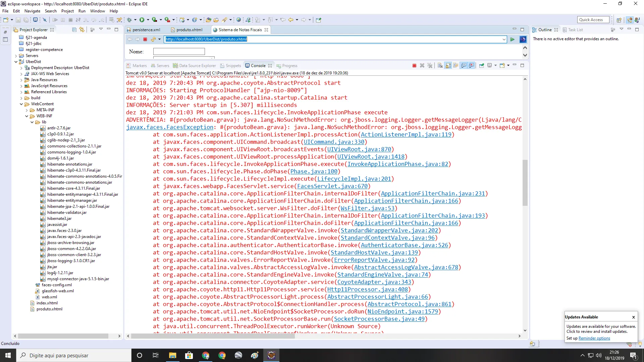644x362 pixels.
Task: Switch to the persistence.xml editor tab
Action: point(146,29)
